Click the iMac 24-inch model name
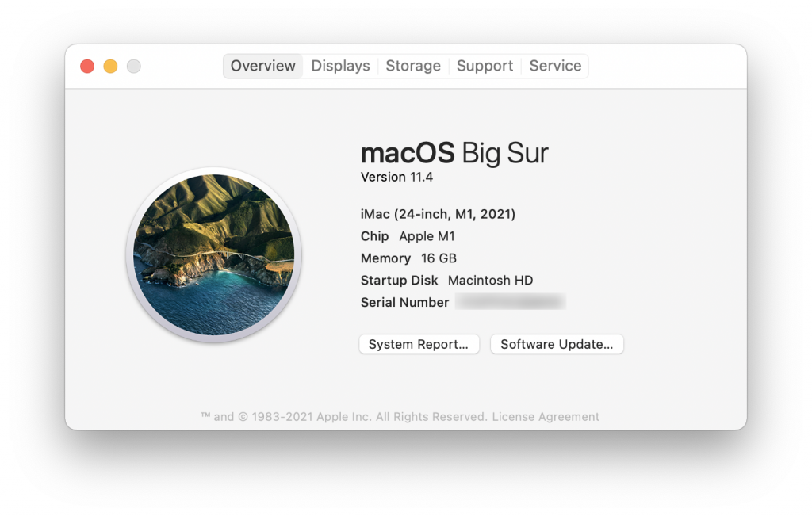The image size is (812, 516). tap(439, 214)
